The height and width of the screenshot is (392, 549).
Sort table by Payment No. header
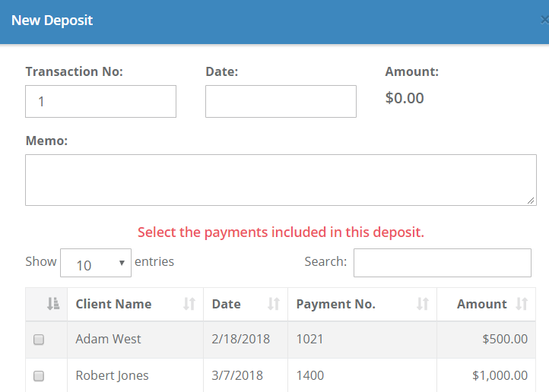(x=336, y=304)
